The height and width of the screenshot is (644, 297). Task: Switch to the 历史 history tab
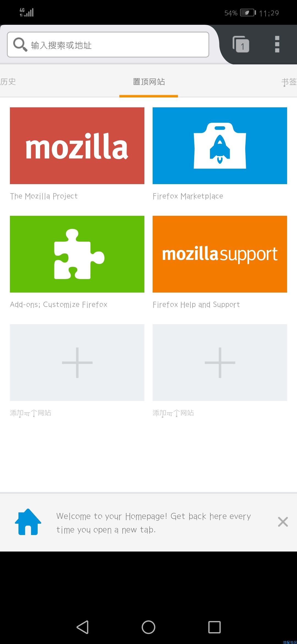click(x=8, y=82)
